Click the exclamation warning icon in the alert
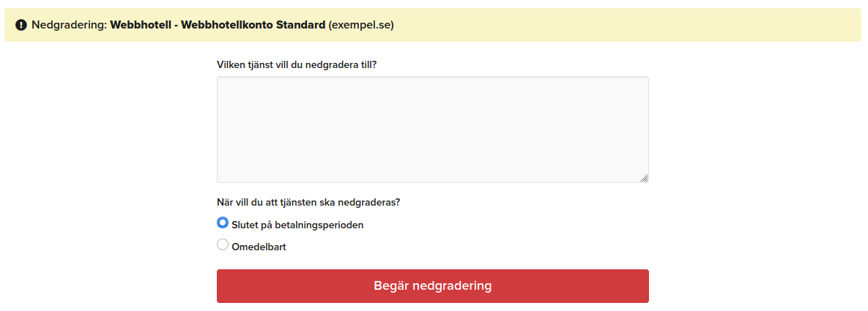 point(21,26)
